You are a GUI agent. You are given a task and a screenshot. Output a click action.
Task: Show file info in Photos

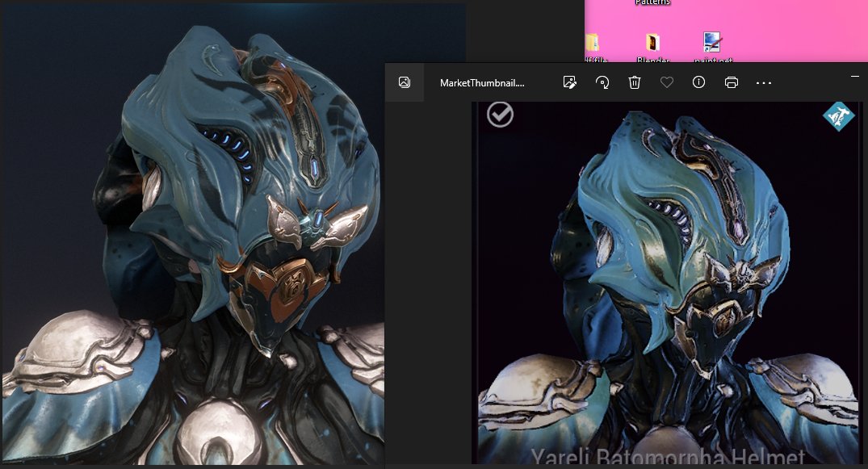pyautogui.click(x=698, y=82)
